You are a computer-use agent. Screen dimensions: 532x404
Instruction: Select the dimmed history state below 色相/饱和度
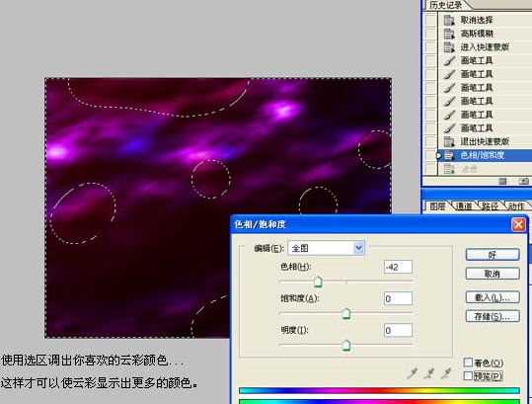tap(486, 168)
